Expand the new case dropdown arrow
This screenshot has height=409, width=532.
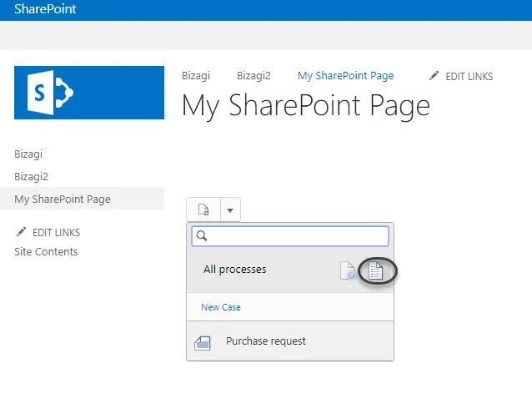230,210
